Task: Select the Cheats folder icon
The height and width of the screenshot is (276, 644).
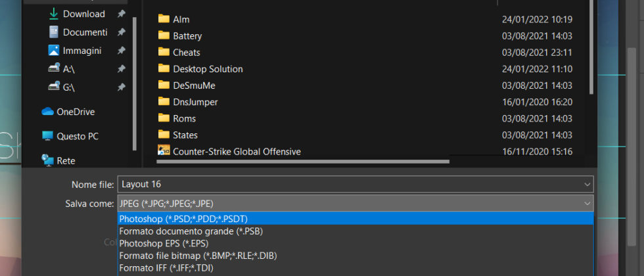Action: (164, 52)
